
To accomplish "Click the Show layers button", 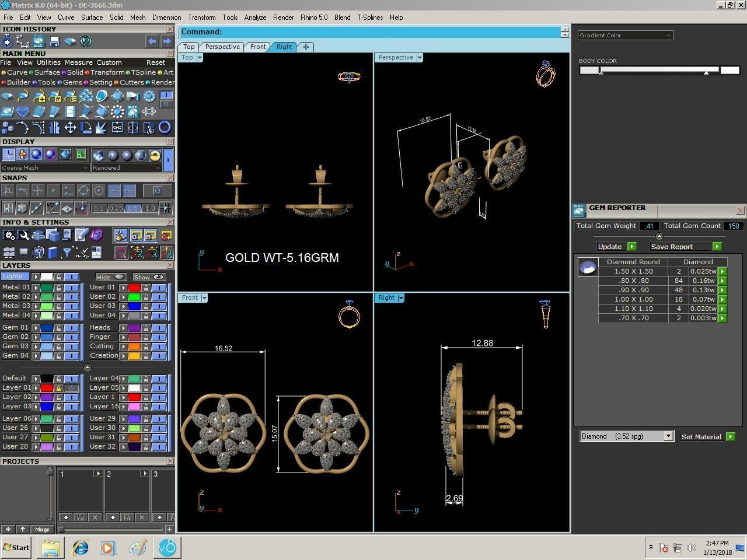I will click(x=149, y=277).
